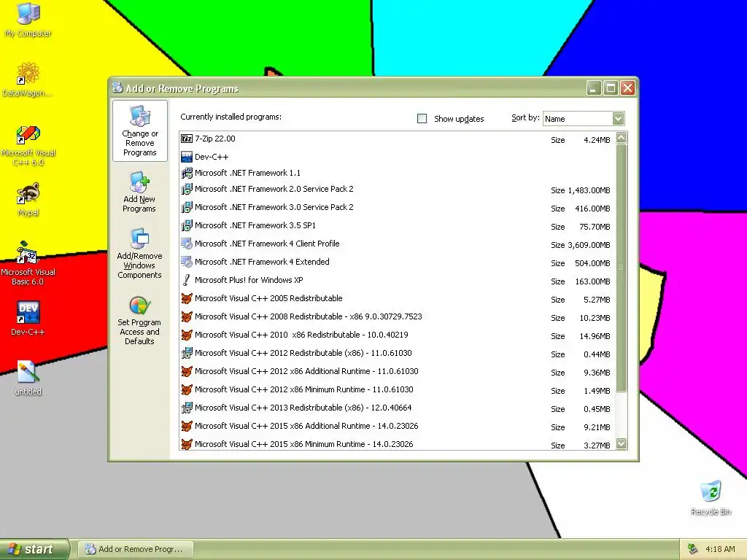Click Add or Remove Programs taskbar button

click(136, 549)
